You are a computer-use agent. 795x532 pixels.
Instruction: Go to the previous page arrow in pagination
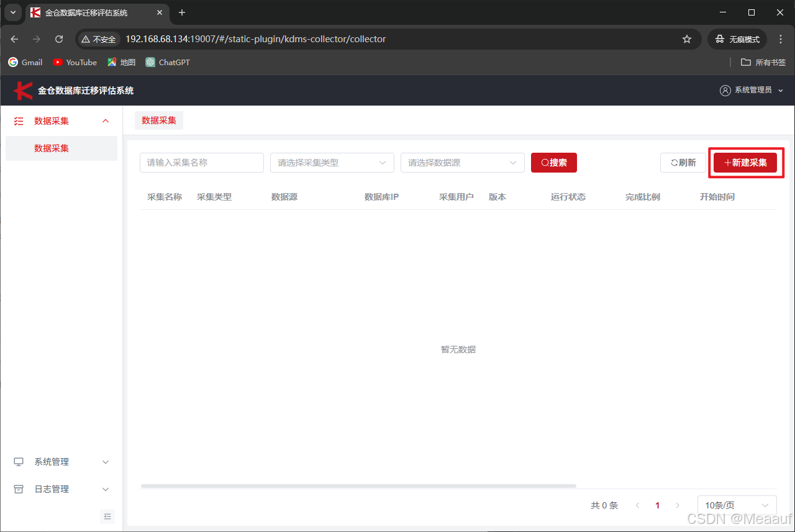tap(638, 505)
